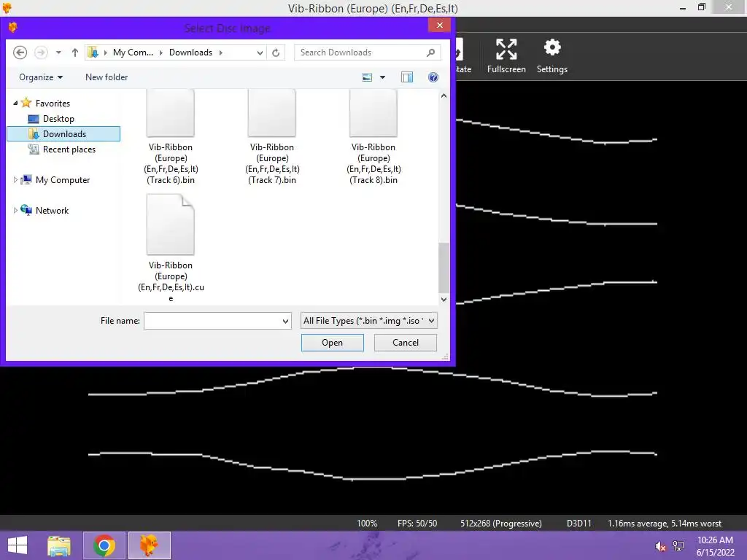Click the 100% status bar entry
Screen dimensions: 747x560
coord(367,524)
